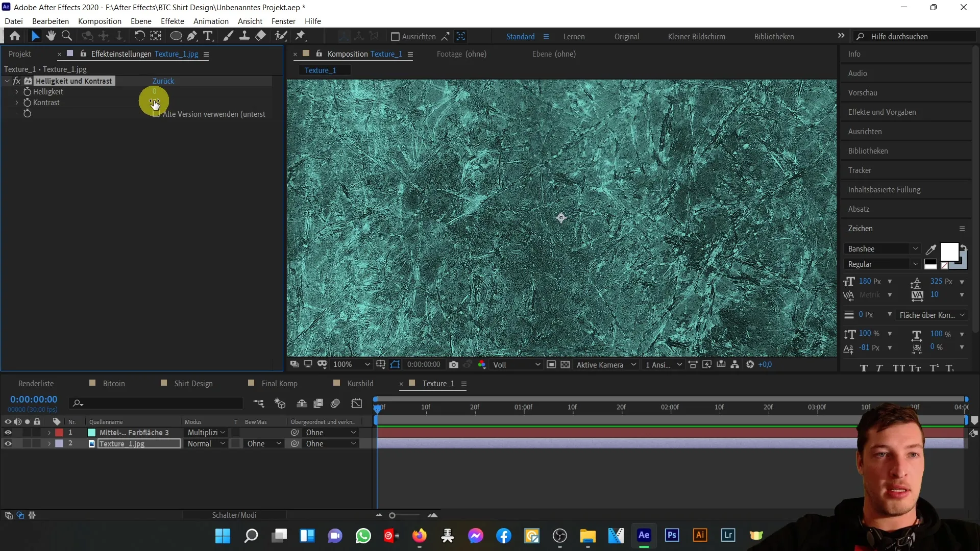Image resolution: width=980 pixels, height=551 pixels.
Task: Expand the Mittel Farbfläche 3 layer
Action: coord(49,433)
